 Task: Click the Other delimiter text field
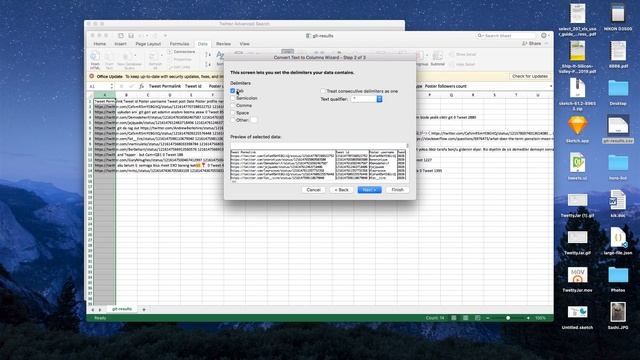click(x=254, y=120)
